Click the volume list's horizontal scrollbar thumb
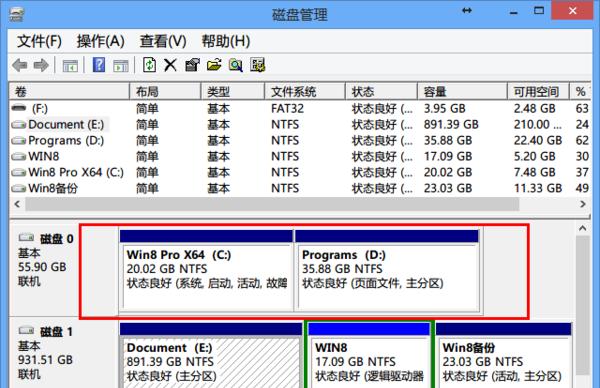This screenshot has width=600, height=388. 272,204
